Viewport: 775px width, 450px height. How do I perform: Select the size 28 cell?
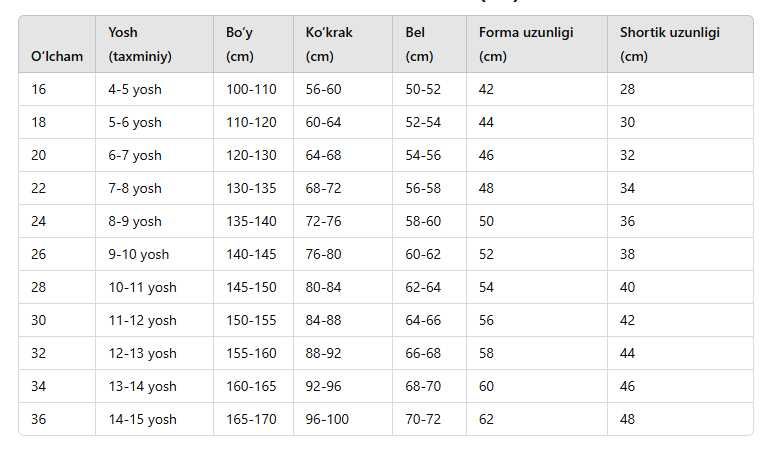39,287
